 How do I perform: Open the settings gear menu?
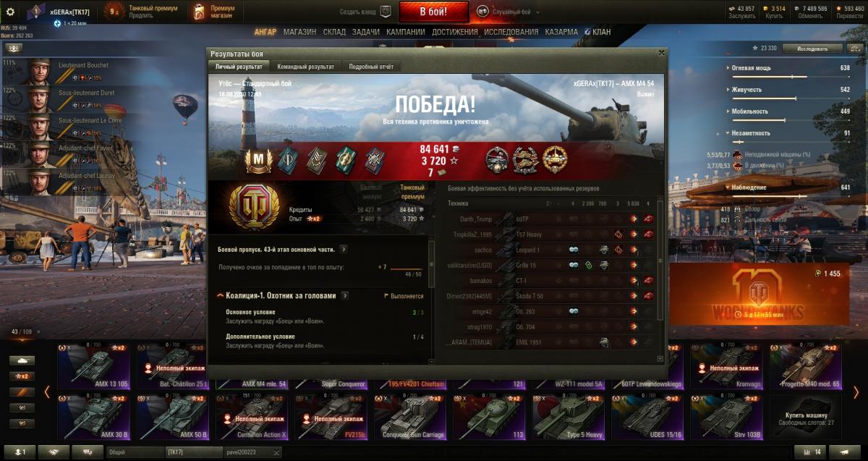point(10,12)
